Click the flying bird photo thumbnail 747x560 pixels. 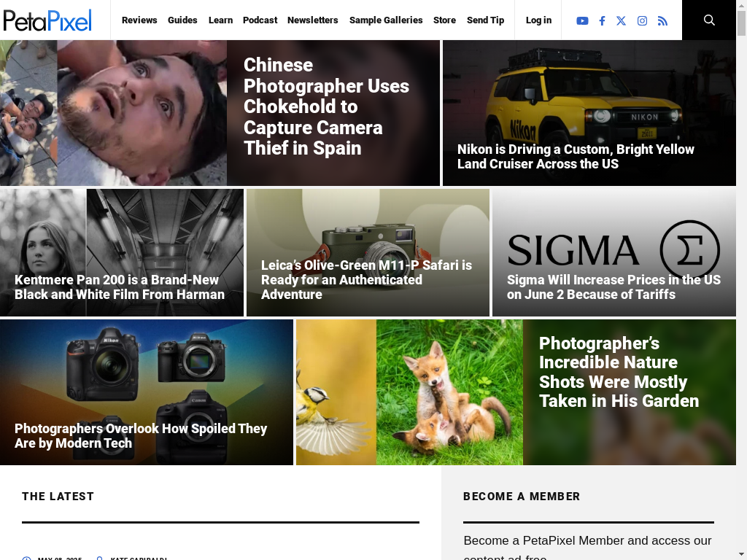click(x=336, y=392)
